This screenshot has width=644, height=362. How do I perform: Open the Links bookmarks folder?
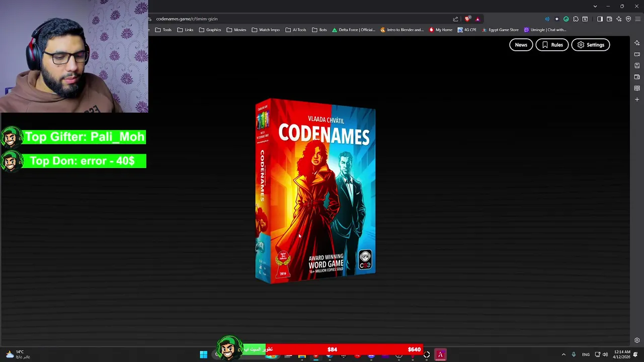185,30
